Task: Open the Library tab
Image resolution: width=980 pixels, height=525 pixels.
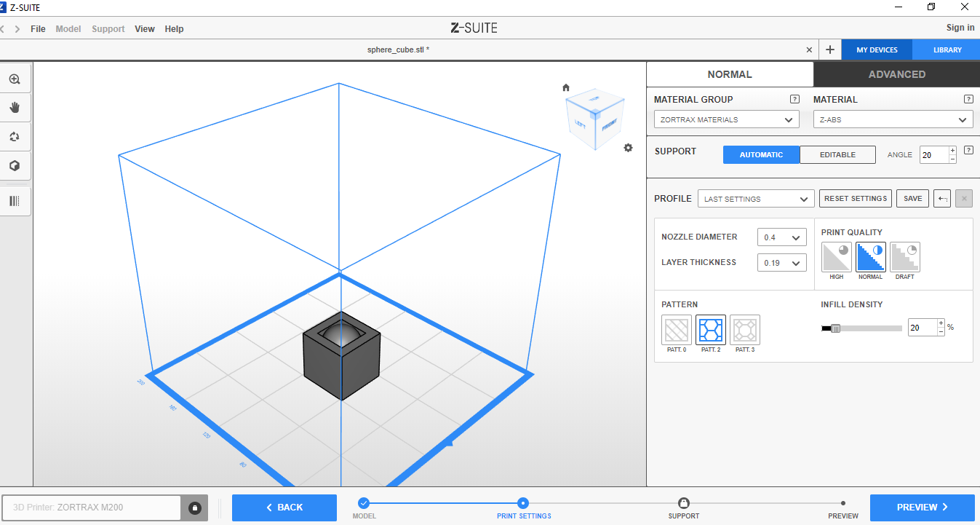Action: tap(947, 50)
